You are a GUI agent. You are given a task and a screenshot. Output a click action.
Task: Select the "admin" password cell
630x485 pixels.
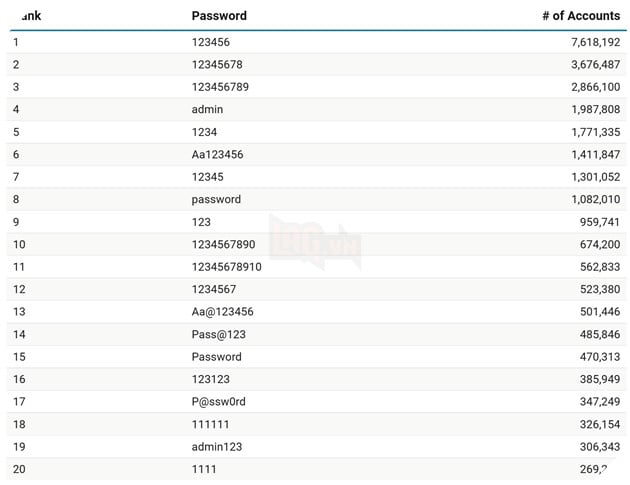(x=208, y=109)
